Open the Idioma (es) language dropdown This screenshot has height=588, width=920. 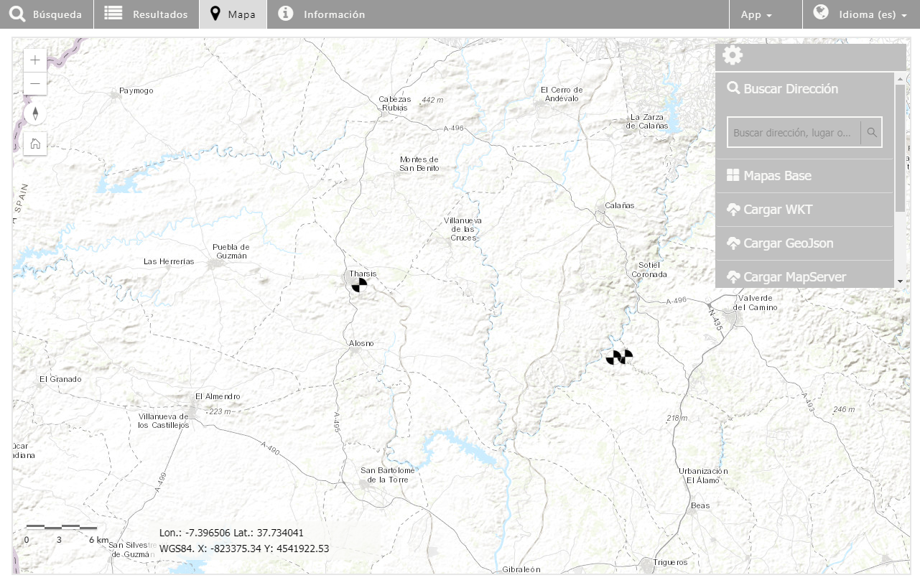860,14
